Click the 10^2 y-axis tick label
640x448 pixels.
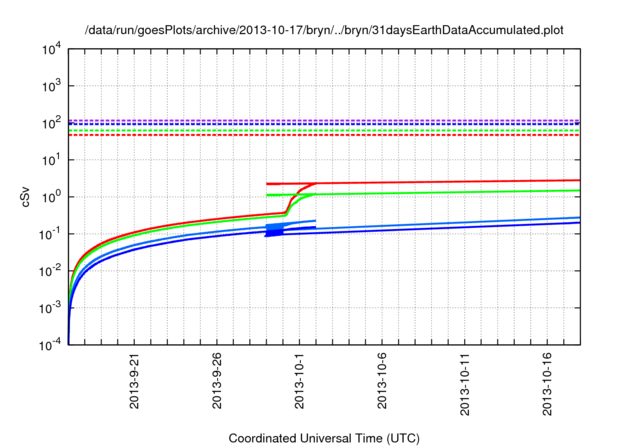click(x=51, y=124)
